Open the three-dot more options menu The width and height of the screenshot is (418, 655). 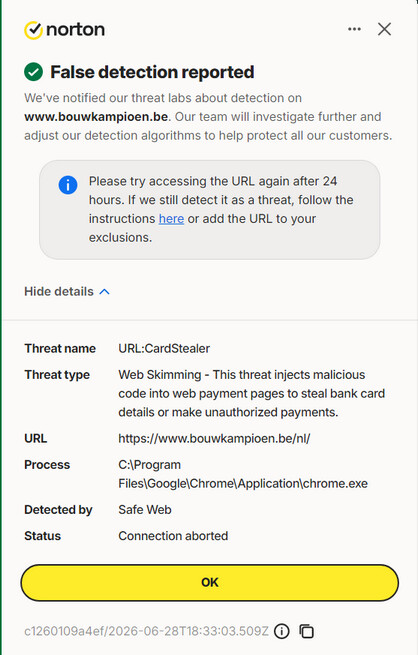tap(354, 29)
